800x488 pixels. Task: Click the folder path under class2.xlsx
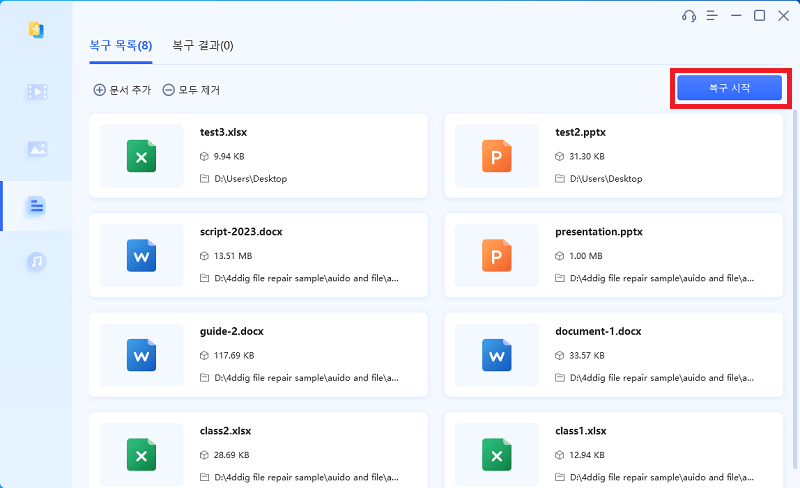(306, 477)
